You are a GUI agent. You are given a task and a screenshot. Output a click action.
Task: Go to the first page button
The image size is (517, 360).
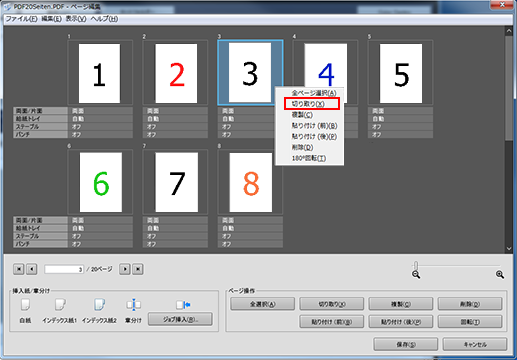19,269
